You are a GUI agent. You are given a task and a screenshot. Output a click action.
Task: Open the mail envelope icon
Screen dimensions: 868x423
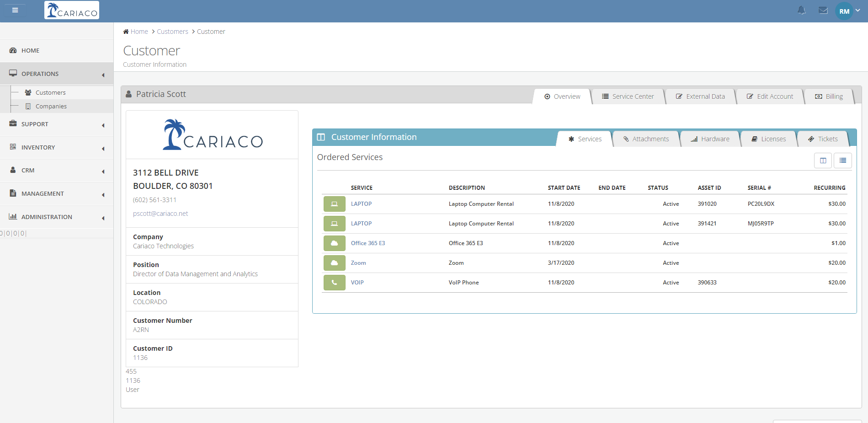tap(823, 11)
